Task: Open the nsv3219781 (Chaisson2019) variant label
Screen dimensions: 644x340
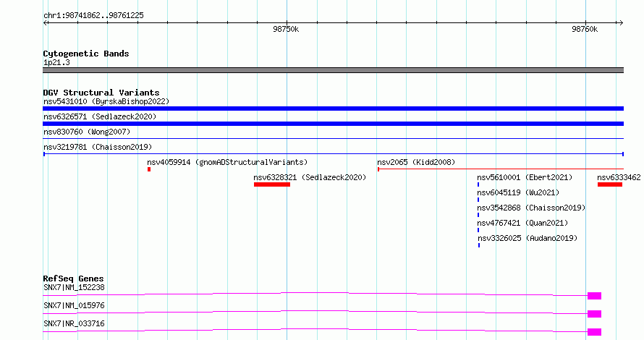Action: 98,147
